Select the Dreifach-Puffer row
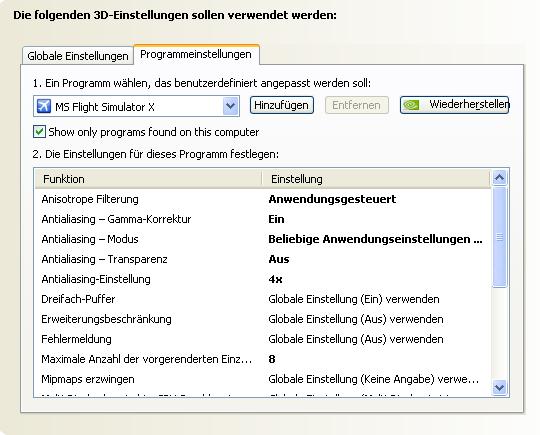 click(x=262, y=299)
